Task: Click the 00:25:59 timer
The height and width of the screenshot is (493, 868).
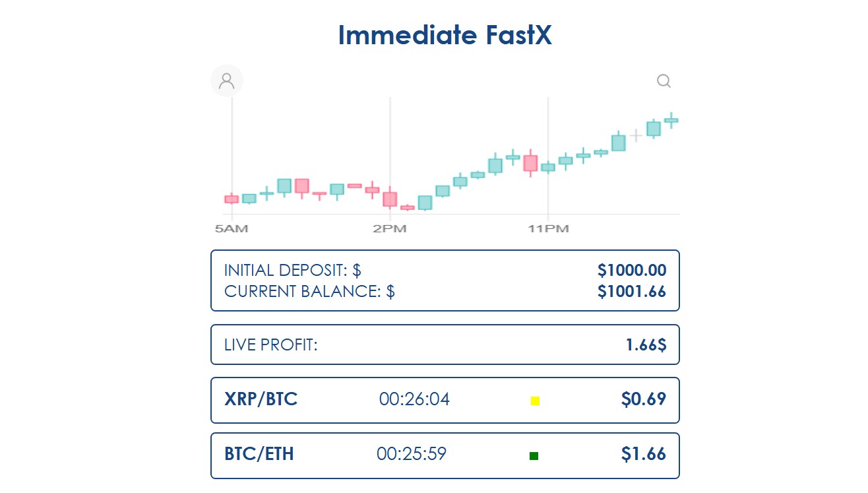Action: point(412,454)
